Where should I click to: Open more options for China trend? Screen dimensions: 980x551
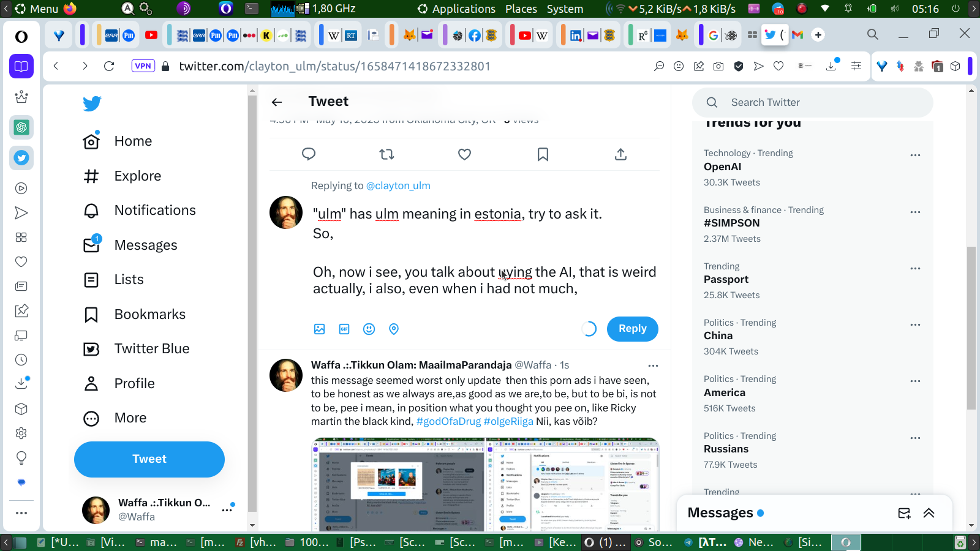coord(915,325)
